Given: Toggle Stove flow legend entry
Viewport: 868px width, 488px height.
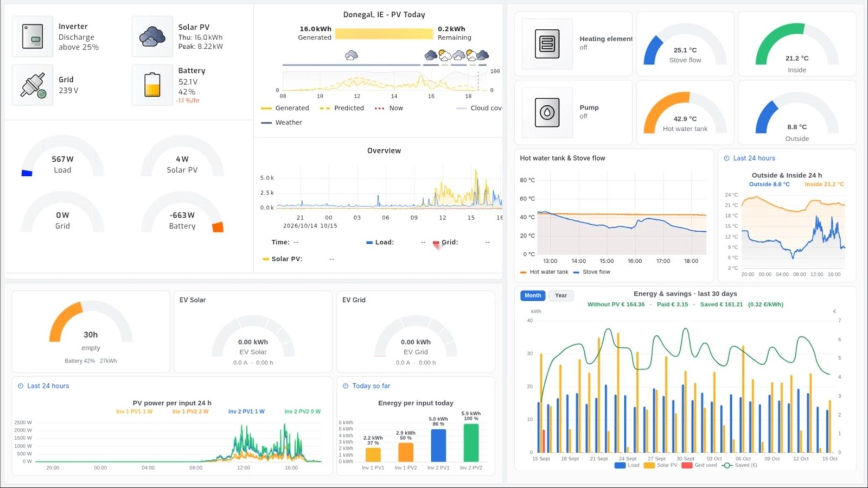Looking at the screenshot, I should [x=591, y=272].
